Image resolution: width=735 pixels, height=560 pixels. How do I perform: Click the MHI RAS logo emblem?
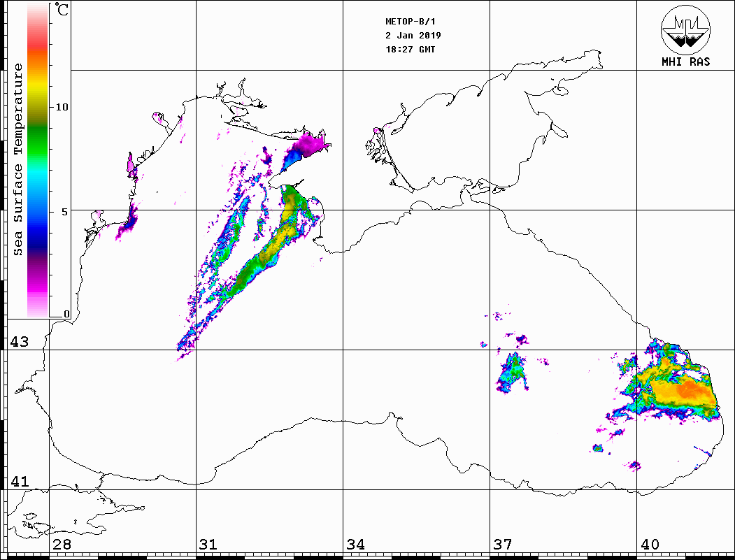click(x=685, y=29)
